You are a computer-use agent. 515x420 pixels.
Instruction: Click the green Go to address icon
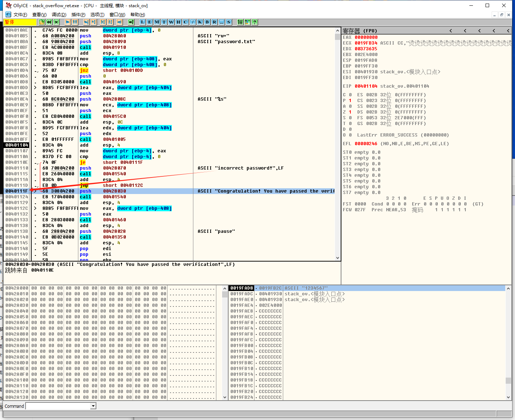pyautogui.click(x=131, y=22)
